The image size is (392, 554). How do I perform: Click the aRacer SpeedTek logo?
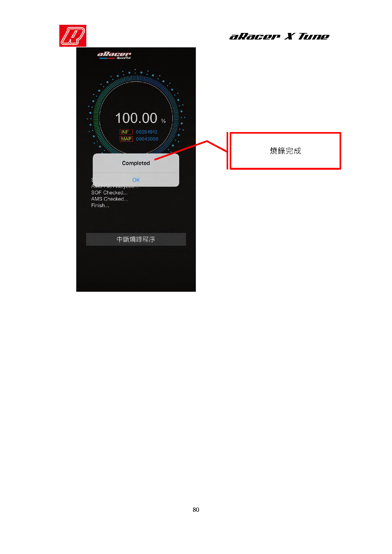pos(114,55)
